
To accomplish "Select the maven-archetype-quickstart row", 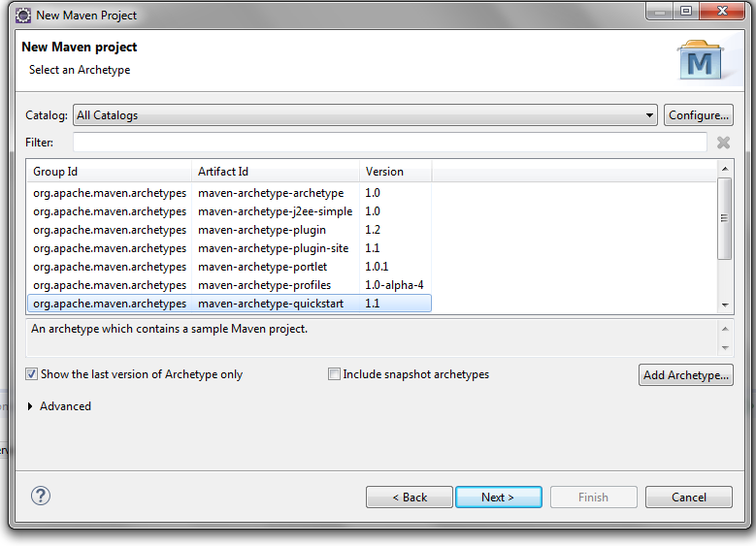I will tap(229, 304).
